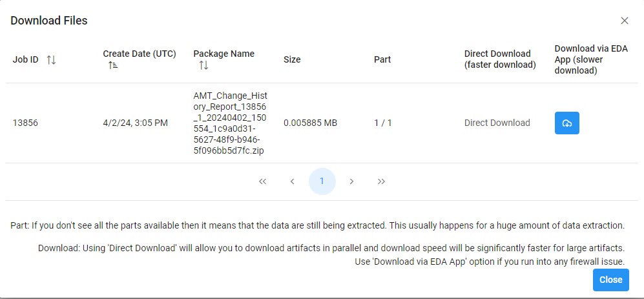Click the 1 / 1 part value

point(383,123)
